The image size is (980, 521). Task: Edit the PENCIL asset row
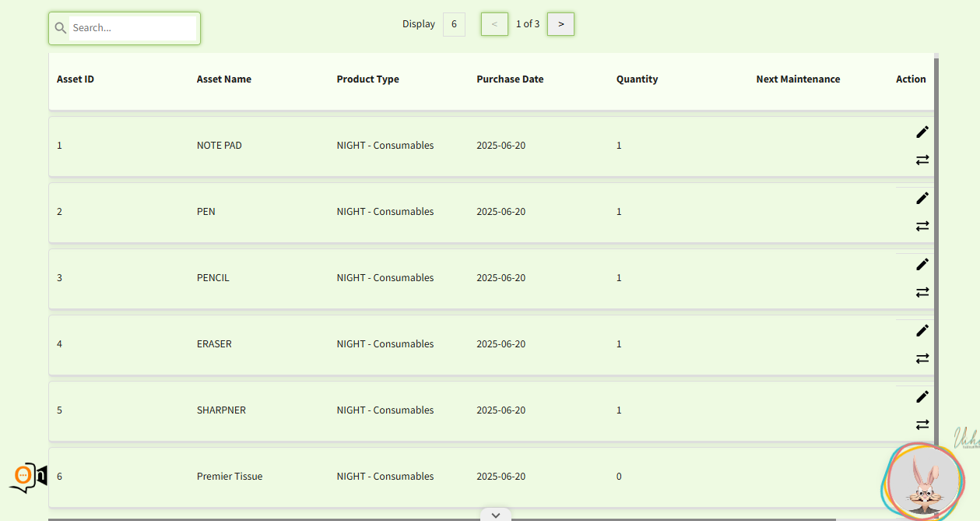pos(922,264)
